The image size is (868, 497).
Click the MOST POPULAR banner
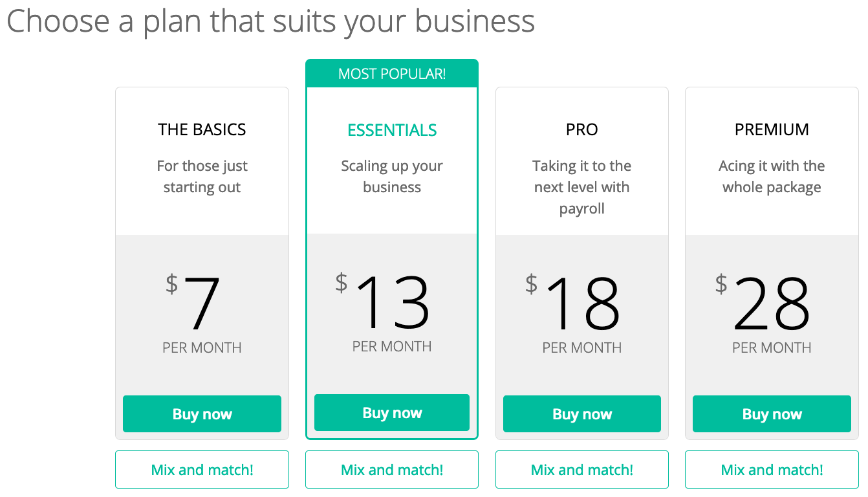[x=392, y=73]
